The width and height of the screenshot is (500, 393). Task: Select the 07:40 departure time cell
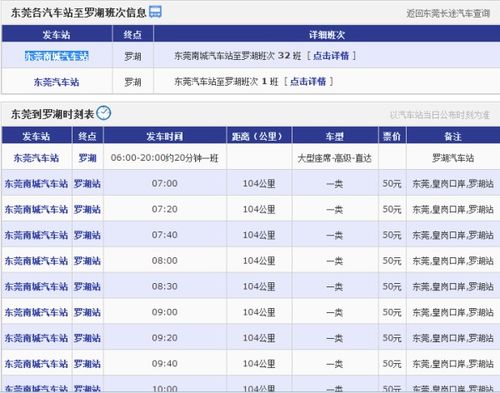(165, 235)
